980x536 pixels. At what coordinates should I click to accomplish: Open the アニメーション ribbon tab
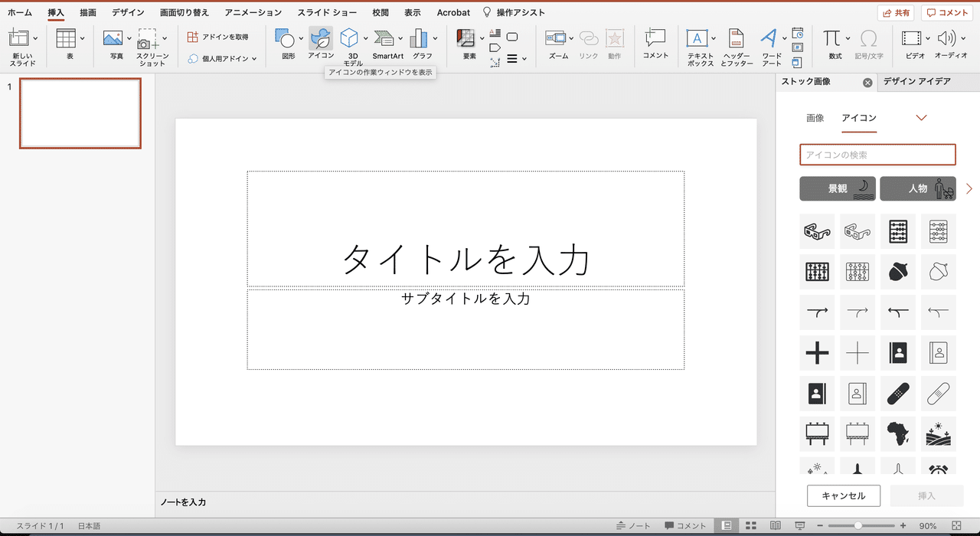click(x=253, y=12)
